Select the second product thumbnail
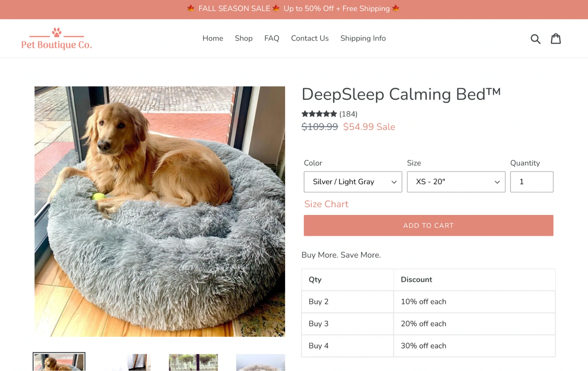Viewport: 588px width, 371px height. tap(135, 363)
